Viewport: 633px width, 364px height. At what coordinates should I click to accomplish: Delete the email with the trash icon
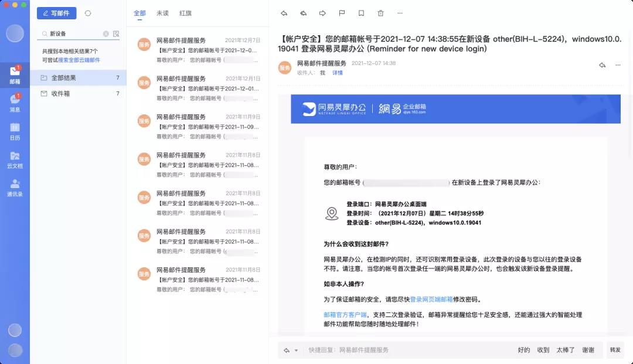(380, 13)
